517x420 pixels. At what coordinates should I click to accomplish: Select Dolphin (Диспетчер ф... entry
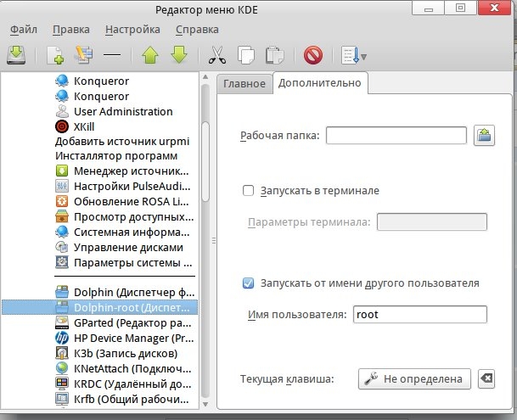point(125,292)
